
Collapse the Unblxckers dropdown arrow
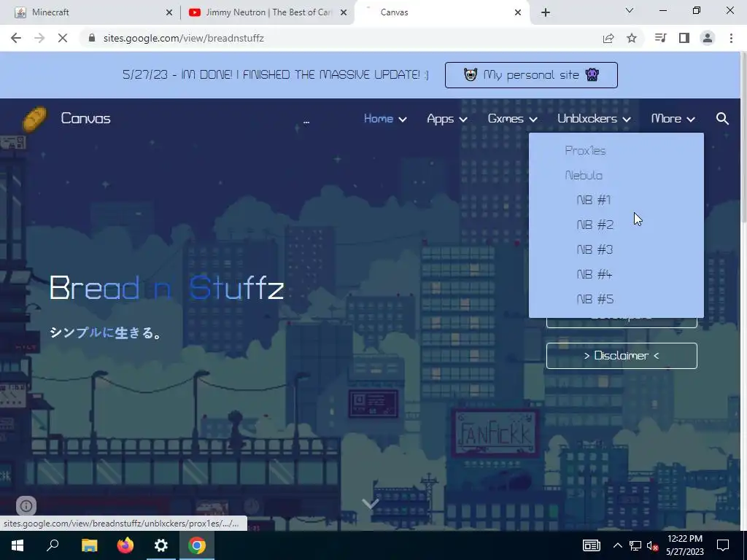click(x=627, y=120)
